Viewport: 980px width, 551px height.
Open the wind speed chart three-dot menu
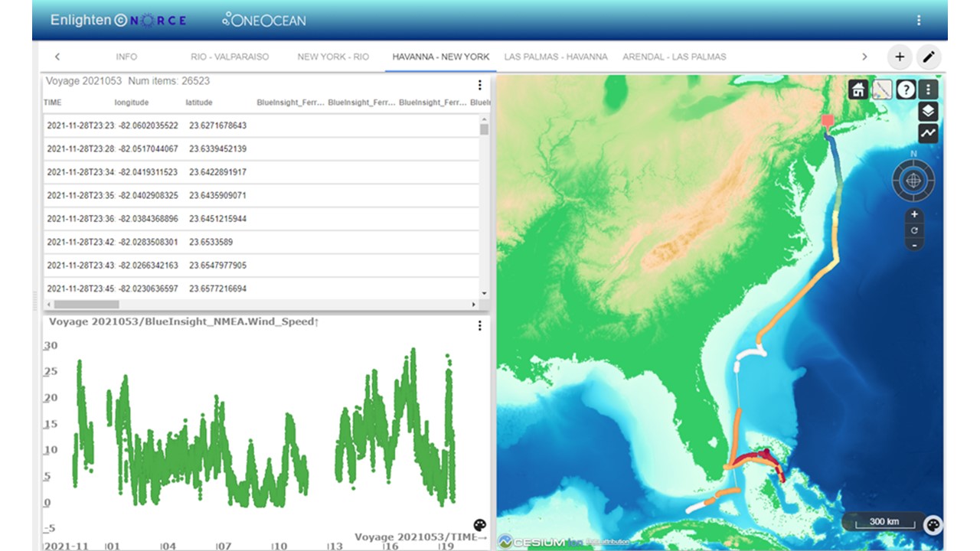[x=480, y=326]
